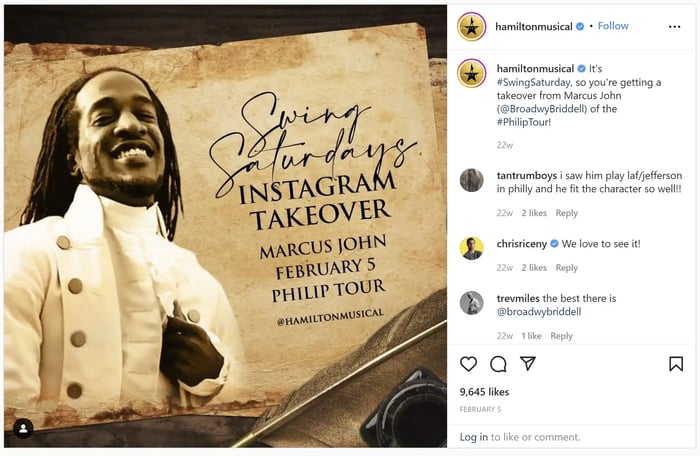This screenshot has height=456, width=700.
Task: Click the tagged people icon on the photo
Action: click(x=23, y=429)
